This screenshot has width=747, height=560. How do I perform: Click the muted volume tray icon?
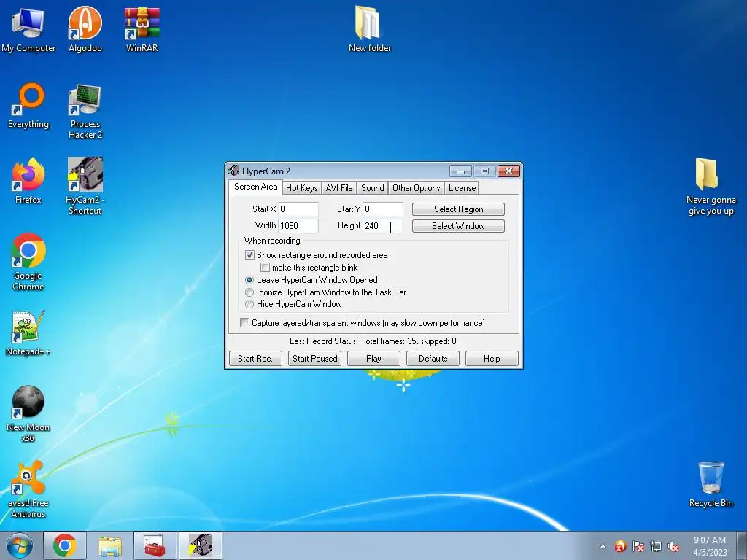[x=673, y=546]
